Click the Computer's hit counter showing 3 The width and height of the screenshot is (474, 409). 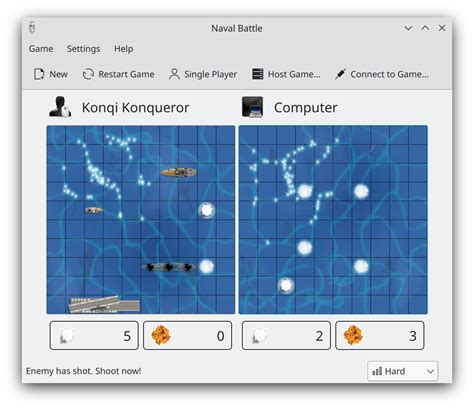point(380,335)
